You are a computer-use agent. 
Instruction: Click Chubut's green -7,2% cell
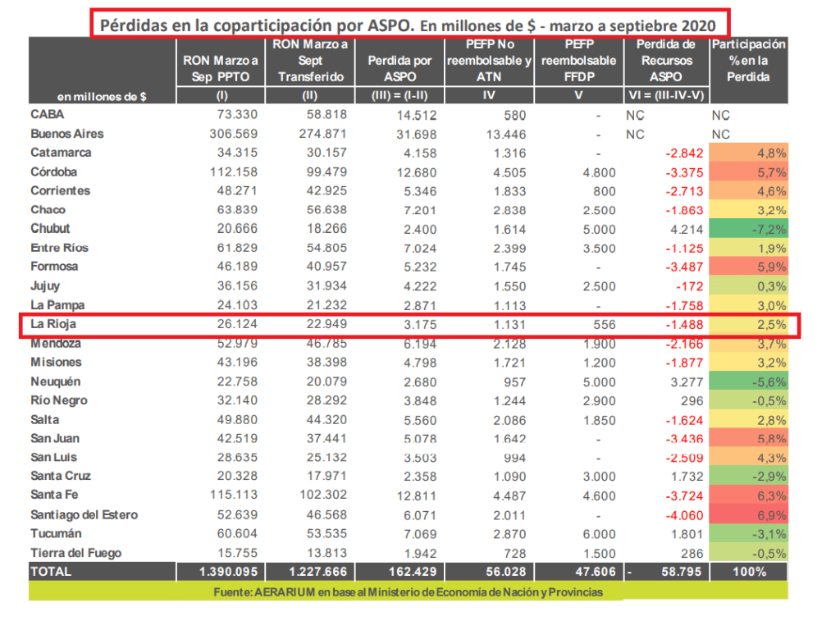pos(748,229)
